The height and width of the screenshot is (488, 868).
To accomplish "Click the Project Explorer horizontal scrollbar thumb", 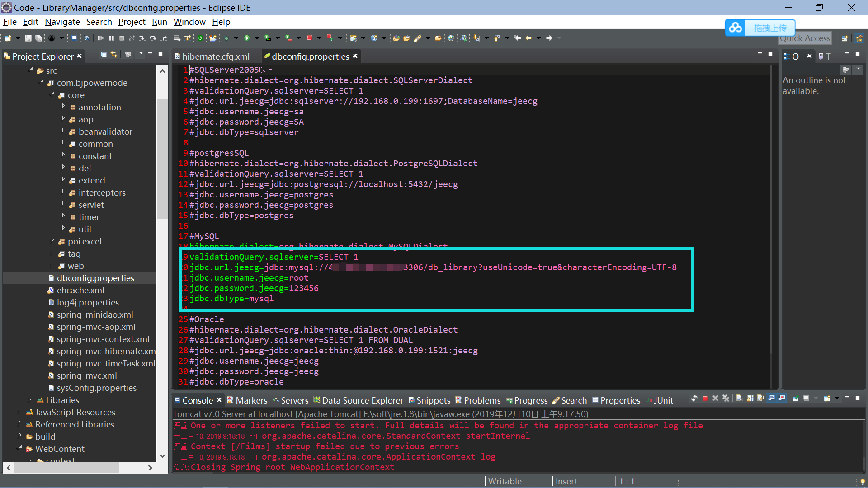I will click(x=67, y=468).
